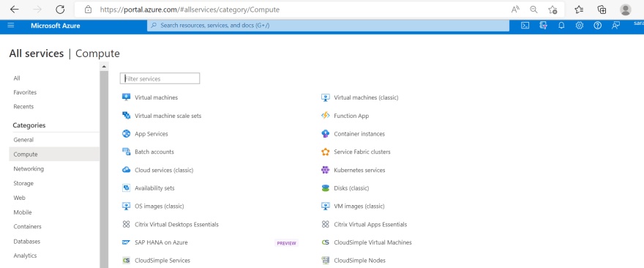Click the PREVIEW badge beside SAP HANA
The height and width of the screenshot is (268, 644).
tap(286, 243)
